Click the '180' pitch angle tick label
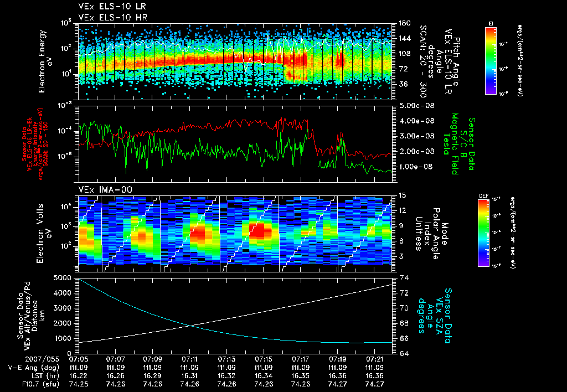This screenshot has height=392, width=567. pyautogui.click(x=404, y=23)
